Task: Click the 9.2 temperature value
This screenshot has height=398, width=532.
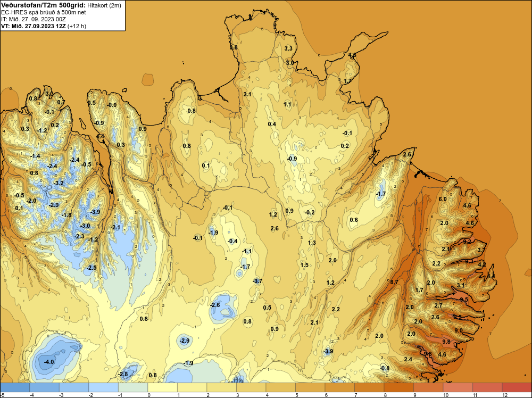Action: pos(467,242)
